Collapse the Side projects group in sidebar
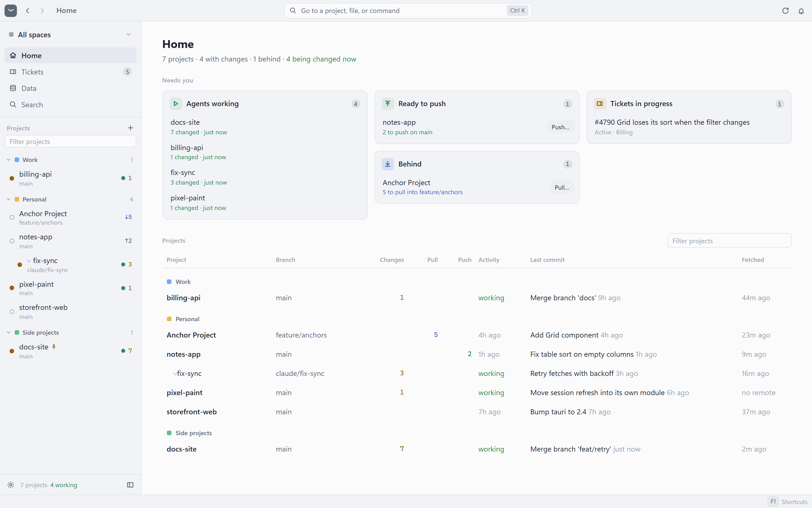 pos(8,333)
